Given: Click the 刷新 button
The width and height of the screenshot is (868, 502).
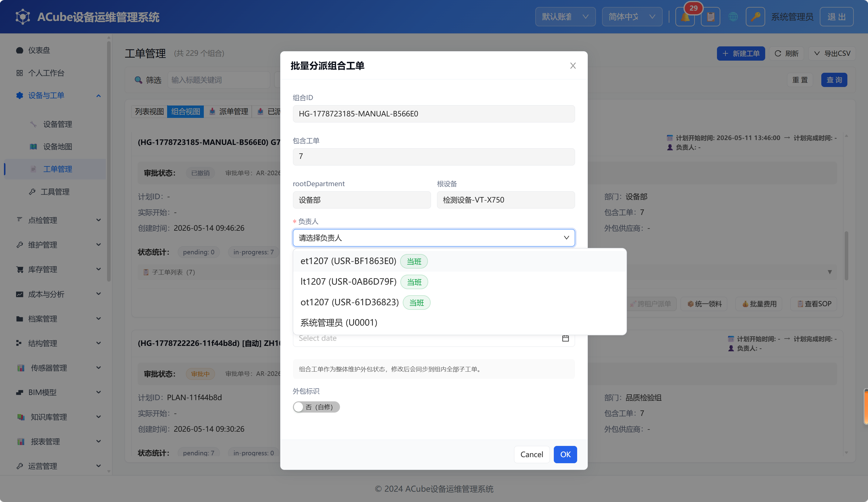Looking at the screenshot, I should point(786,53).
